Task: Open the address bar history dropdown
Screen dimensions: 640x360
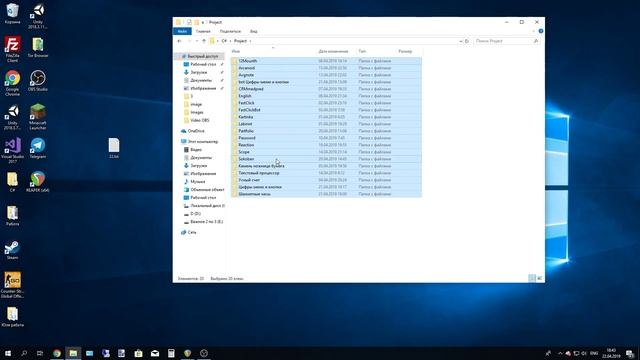Action: 460,41
